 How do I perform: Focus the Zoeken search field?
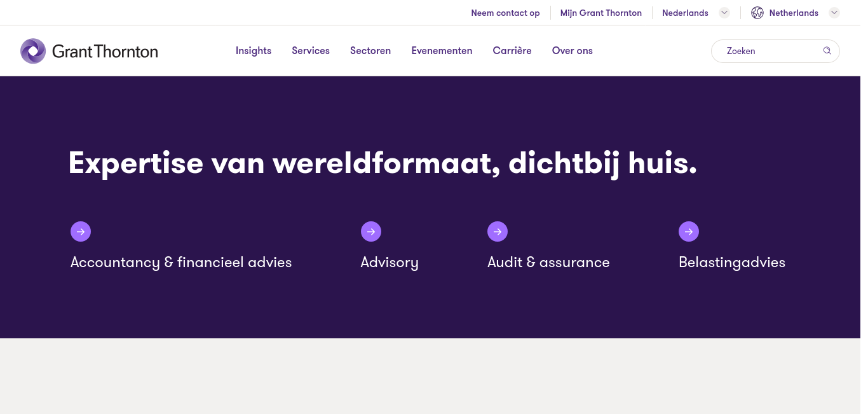[x=775, y=51]
